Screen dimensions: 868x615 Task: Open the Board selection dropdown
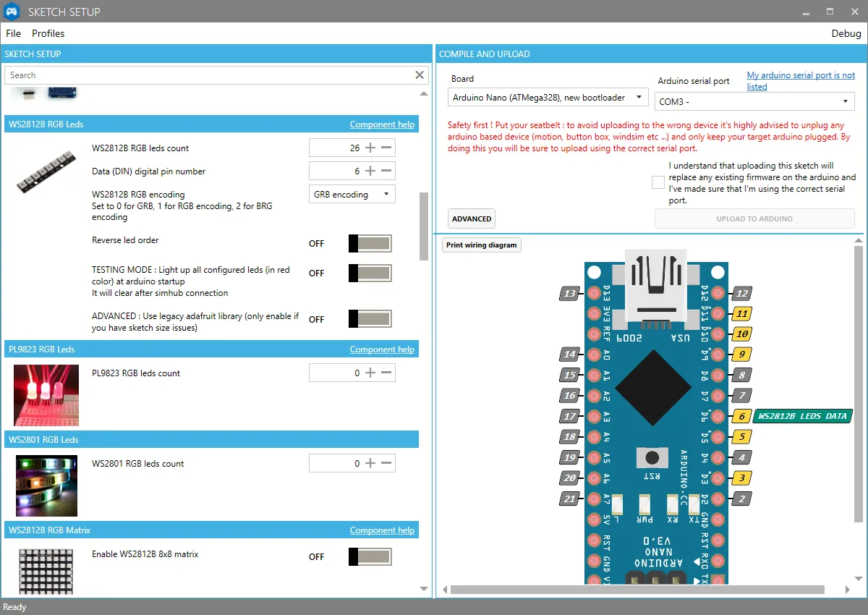pos(548,98)
